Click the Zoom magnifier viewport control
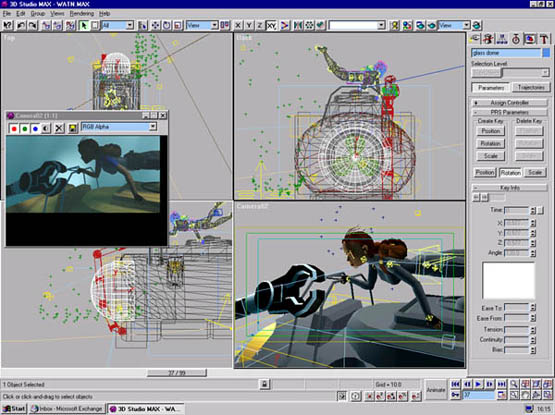555x415 pixels. (514, 384)
